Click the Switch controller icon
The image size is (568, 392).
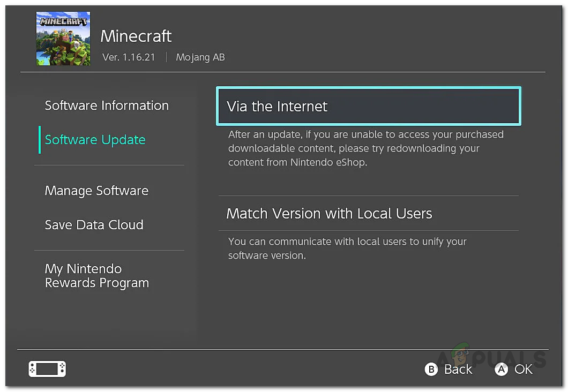pos(47,368)
